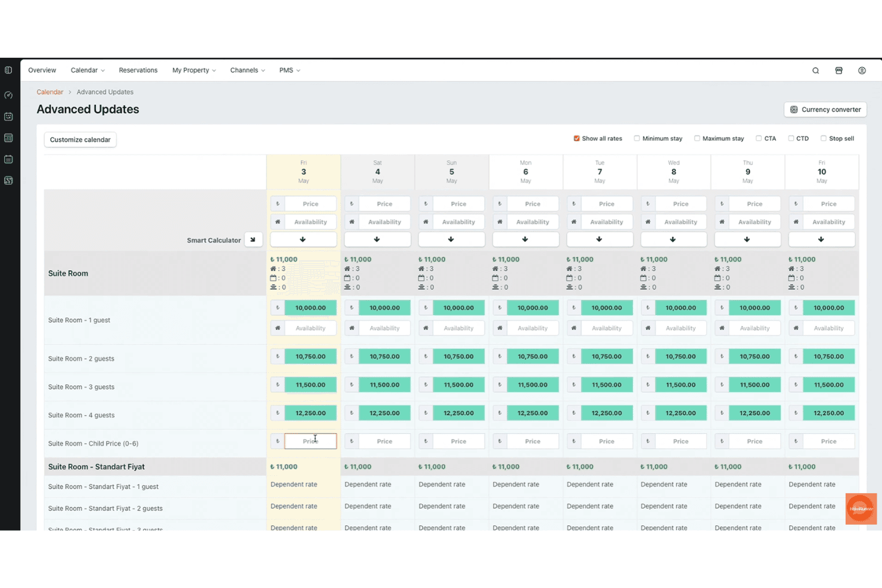This screenshot has height=588, width=882.
Task: Click bulk Availability field for Sun 5 May
Action: (x=458, y=222)
